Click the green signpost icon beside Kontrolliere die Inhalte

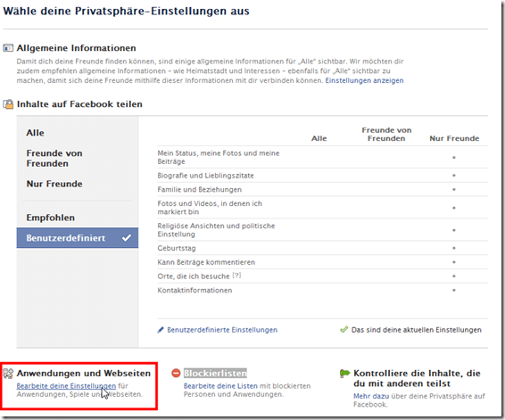point(344,374)
